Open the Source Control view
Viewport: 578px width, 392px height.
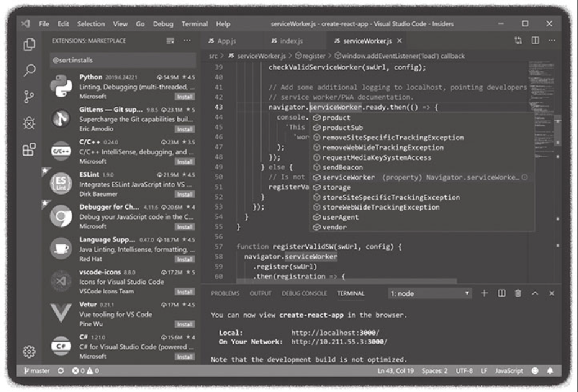coord(29,97)
